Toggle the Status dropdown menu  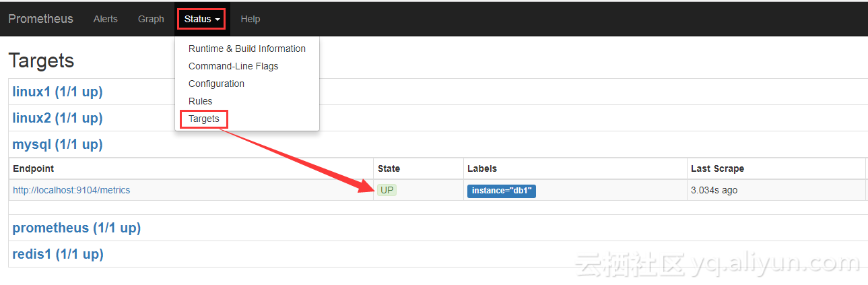pyautogui.click(x=202, y=19)
